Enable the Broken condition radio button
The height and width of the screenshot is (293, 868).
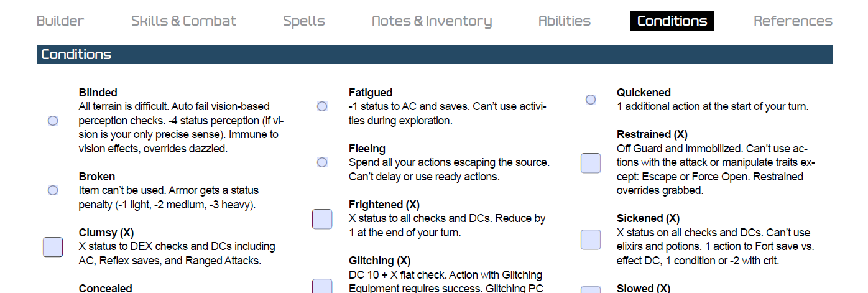point(53,190)
